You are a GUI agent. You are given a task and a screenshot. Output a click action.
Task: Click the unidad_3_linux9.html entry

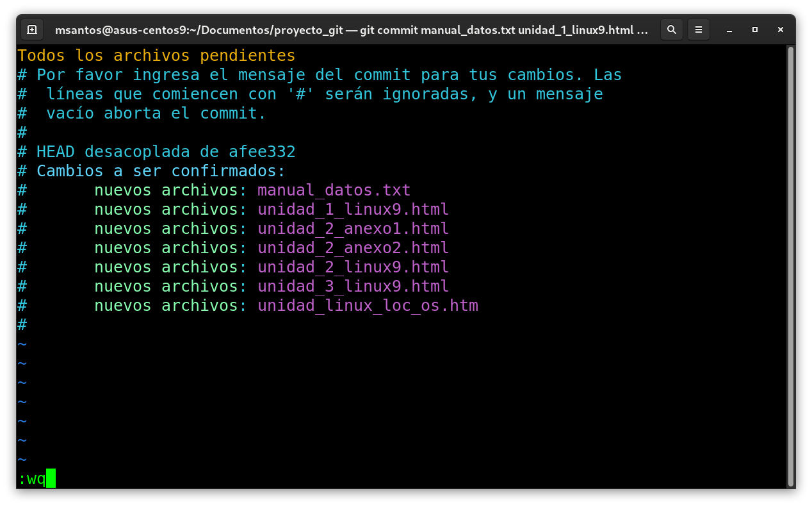click(x=353, y=287)
